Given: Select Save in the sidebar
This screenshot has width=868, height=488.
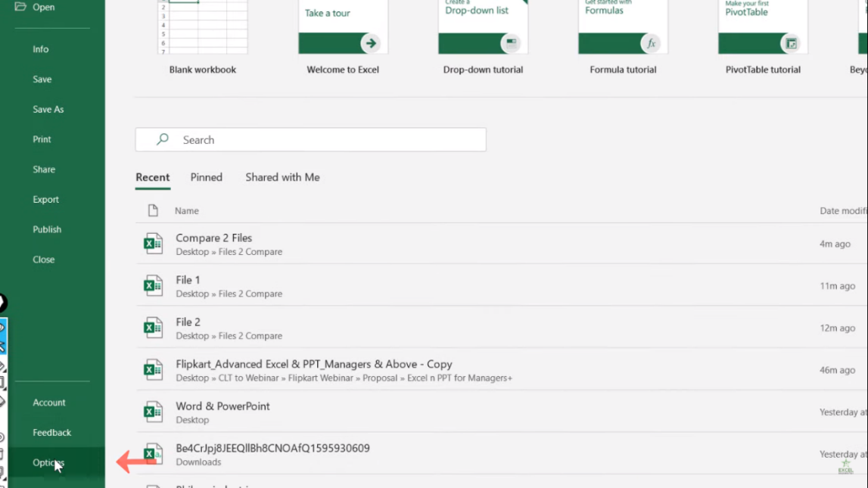Looking at the screenshot, I should click(42, 79).
